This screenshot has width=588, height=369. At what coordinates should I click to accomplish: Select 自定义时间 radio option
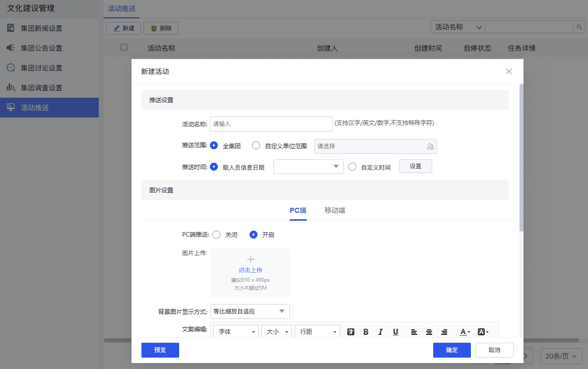click(x=352, y=167)
